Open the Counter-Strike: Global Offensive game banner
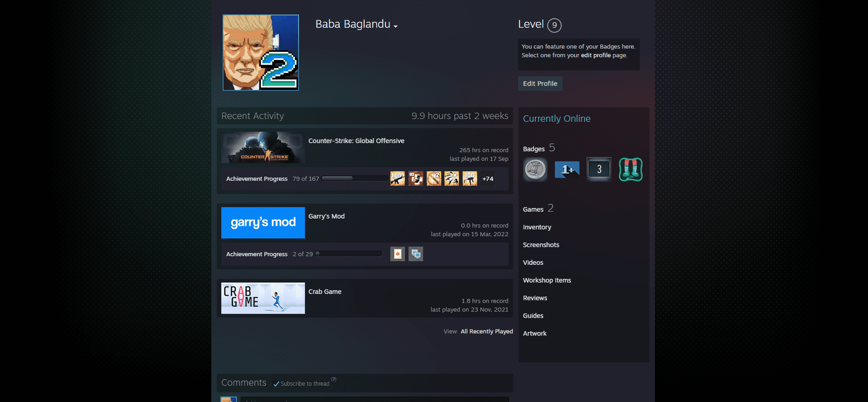Screen dimensions: 868x402 263,147
